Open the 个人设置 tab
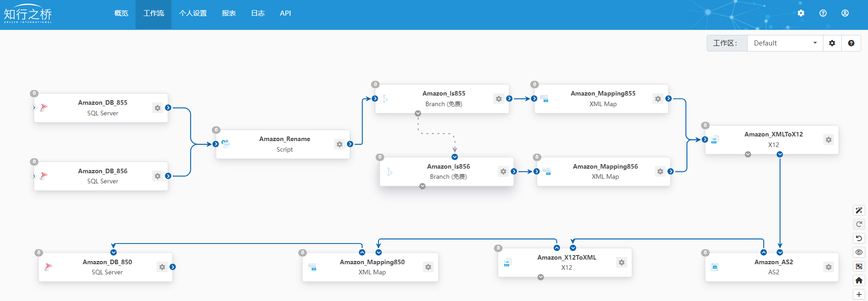Screen dimensions: 868x301 click(193, 13)
